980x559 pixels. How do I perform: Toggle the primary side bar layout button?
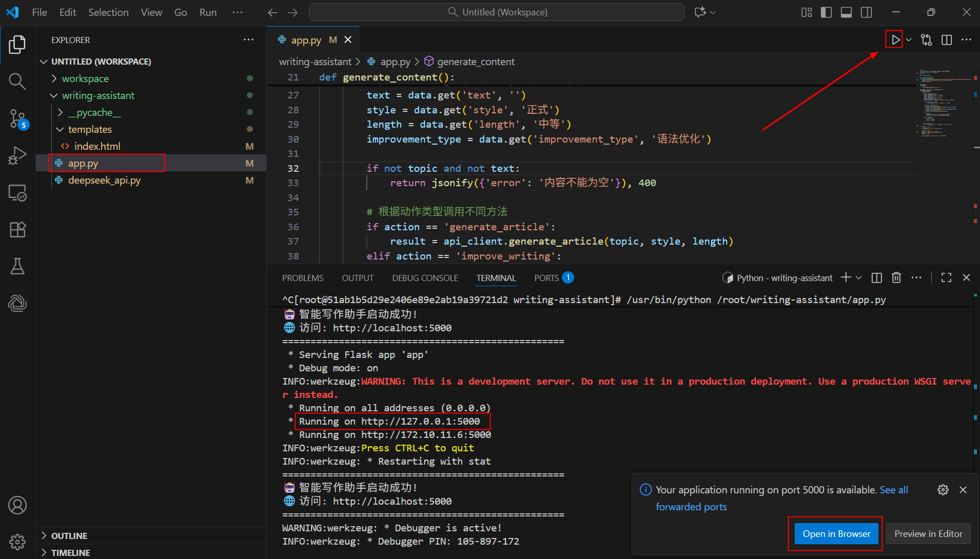point(826,12)
